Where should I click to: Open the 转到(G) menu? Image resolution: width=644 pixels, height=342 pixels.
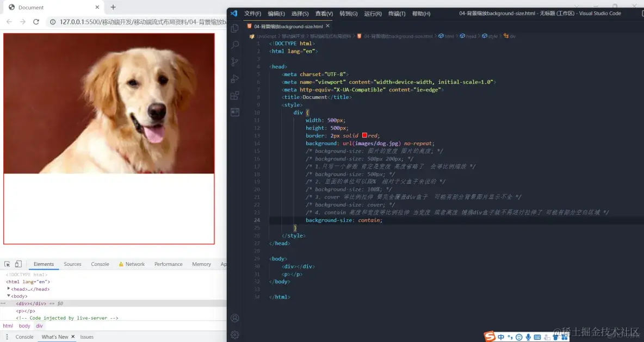tap(348, 14)
